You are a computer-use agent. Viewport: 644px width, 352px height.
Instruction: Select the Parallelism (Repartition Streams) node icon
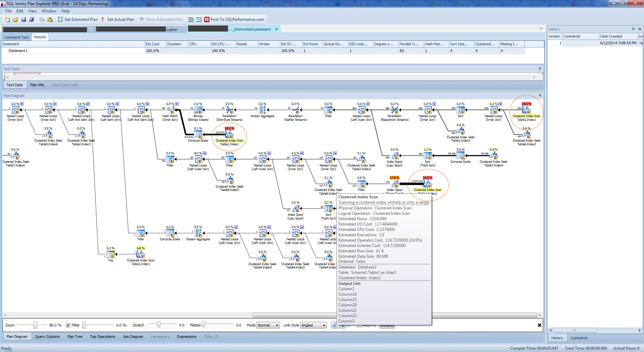[395, 110]
